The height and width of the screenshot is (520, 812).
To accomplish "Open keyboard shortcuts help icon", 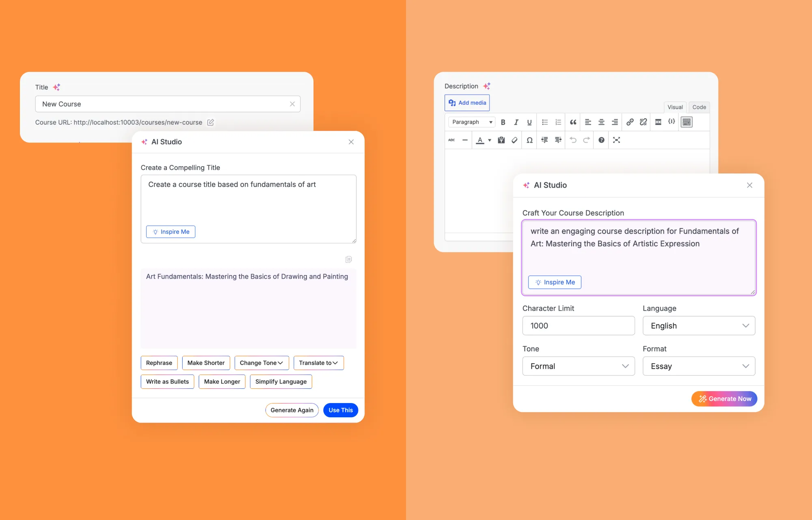I will click(x=601, y=140).
